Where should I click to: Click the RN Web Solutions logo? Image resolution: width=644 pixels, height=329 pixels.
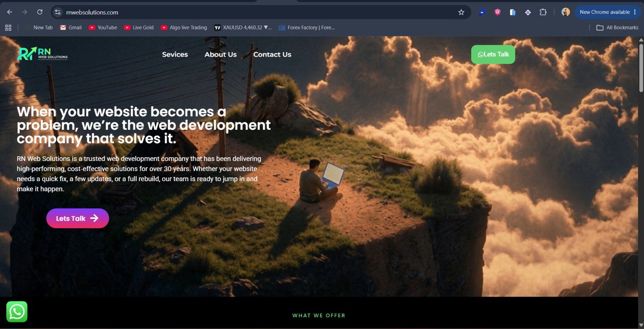pyautogui.click(x=42, y=54)
